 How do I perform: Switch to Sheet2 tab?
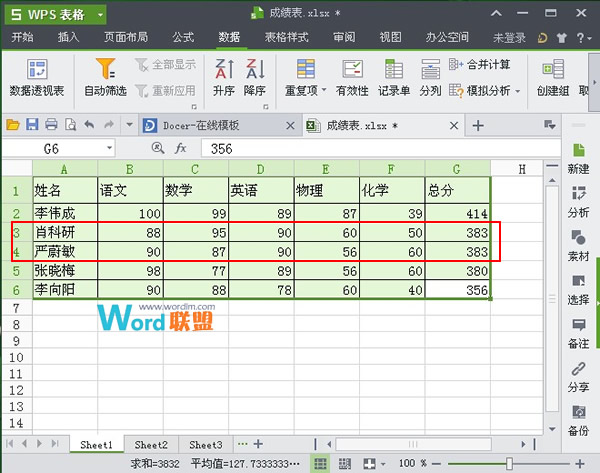pyautogui.click(x=151, y=445)
